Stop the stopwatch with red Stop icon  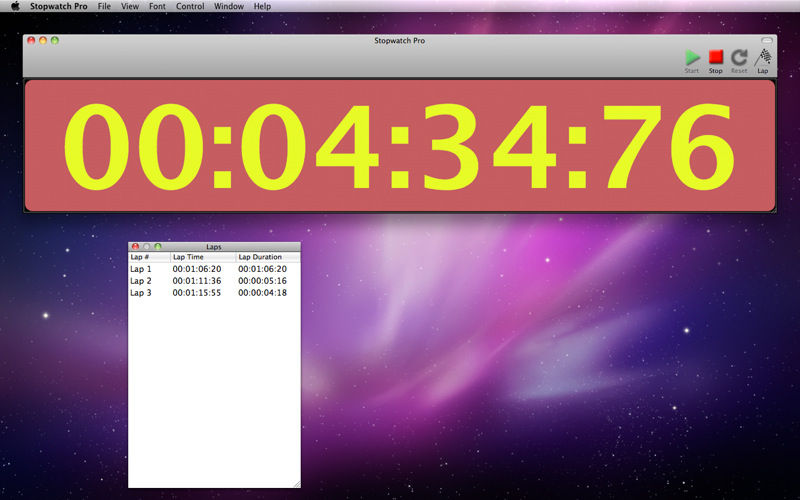click(x=716, y=57)
